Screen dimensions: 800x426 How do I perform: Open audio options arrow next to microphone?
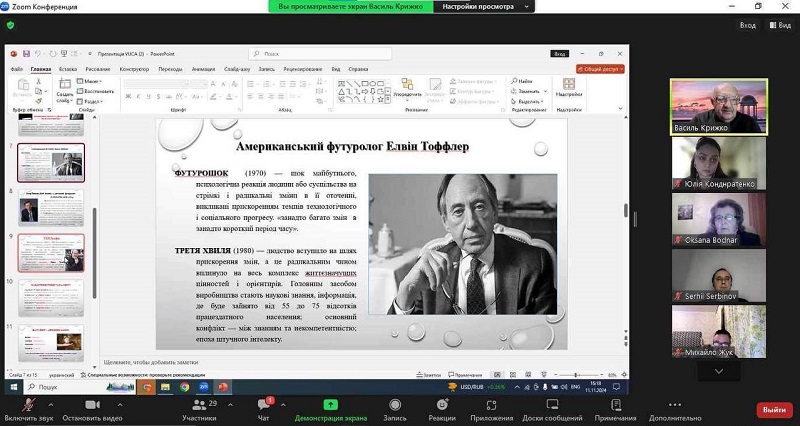(x=50, y=405)
